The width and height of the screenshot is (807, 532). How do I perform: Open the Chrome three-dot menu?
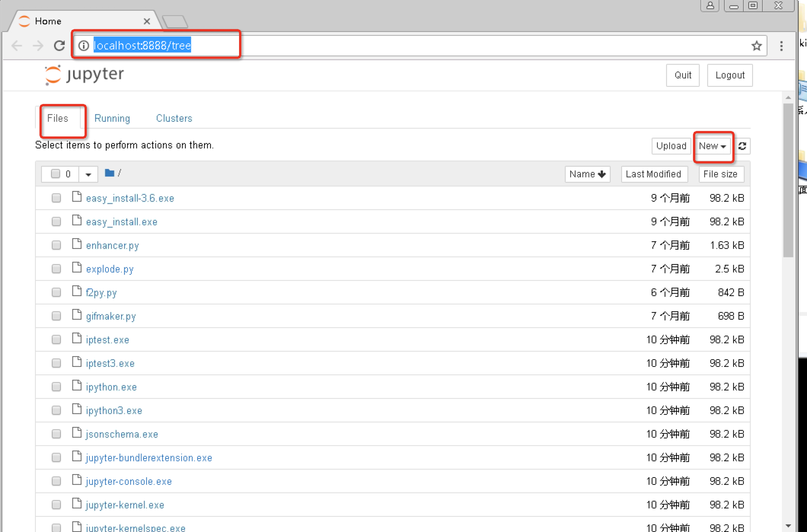781,46
